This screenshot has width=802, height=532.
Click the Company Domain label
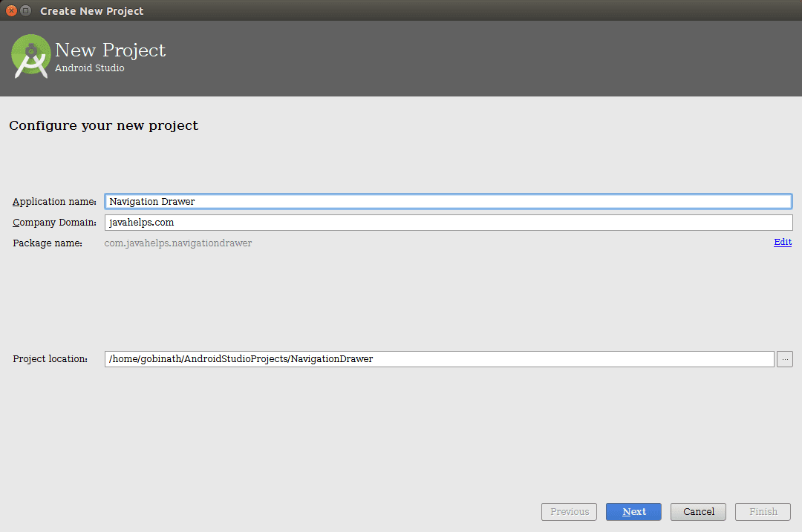55,223
